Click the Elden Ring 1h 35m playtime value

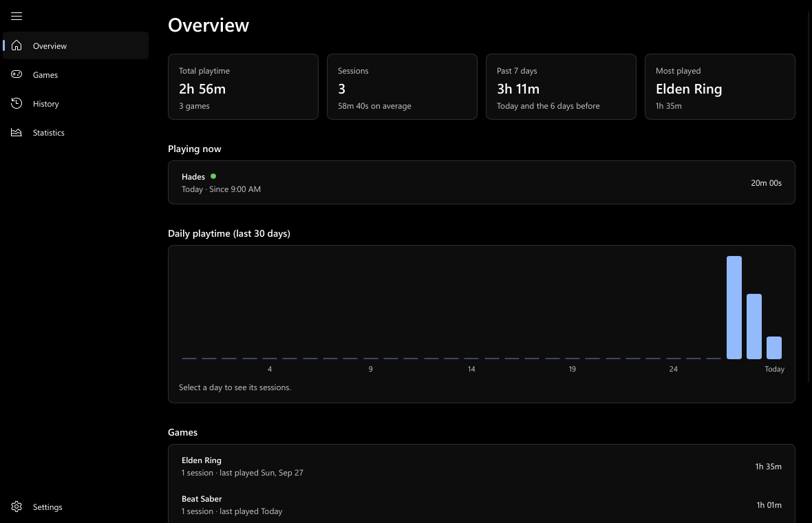768,467
